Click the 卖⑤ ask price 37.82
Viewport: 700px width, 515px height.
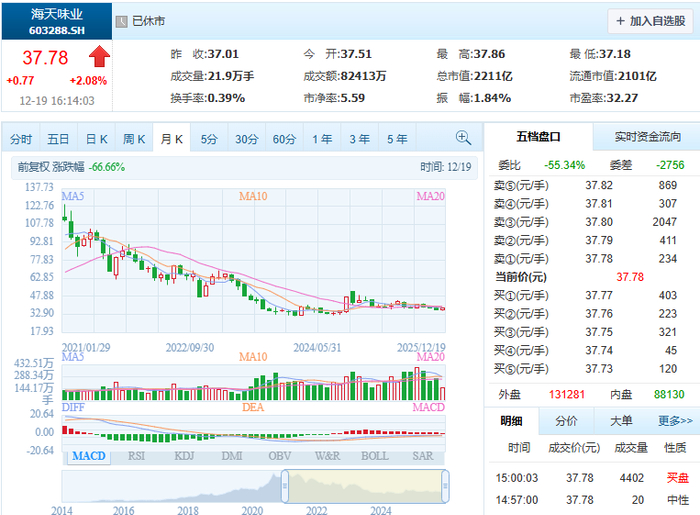pyautogui.click(x=599, y=185)
